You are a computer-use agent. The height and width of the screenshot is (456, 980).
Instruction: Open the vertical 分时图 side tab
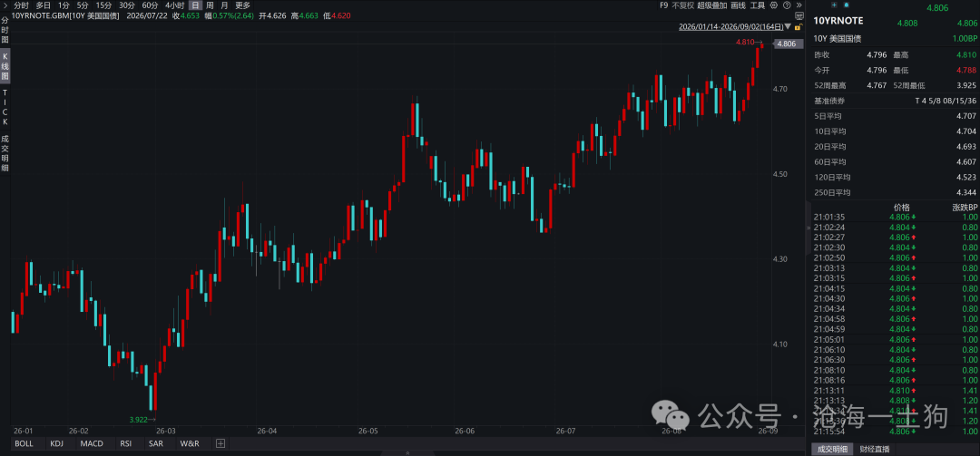coord(5,29)
